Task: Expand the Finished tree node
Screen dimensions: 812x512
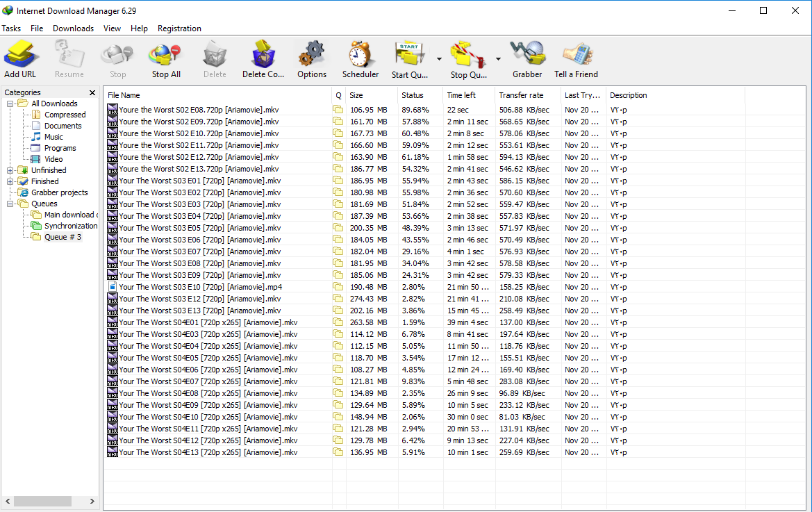Action: click(10, 182)
